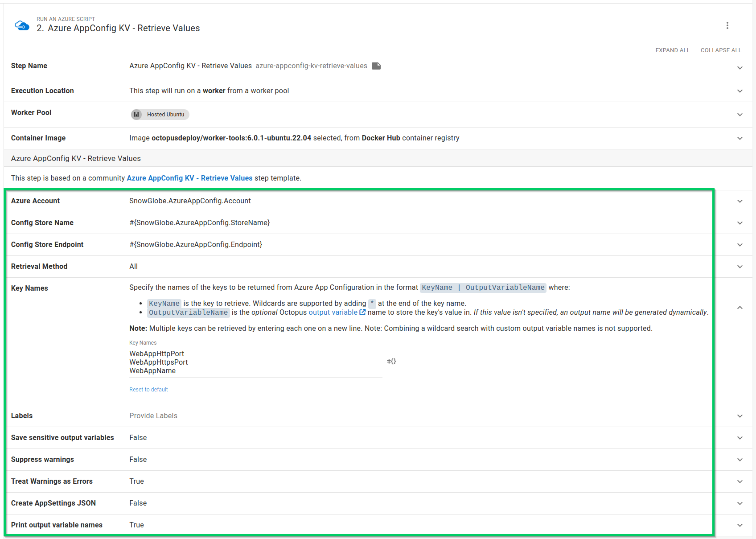Click EXPAND ALL
This screenshot has width=756, height=539.
click(672, 50)
